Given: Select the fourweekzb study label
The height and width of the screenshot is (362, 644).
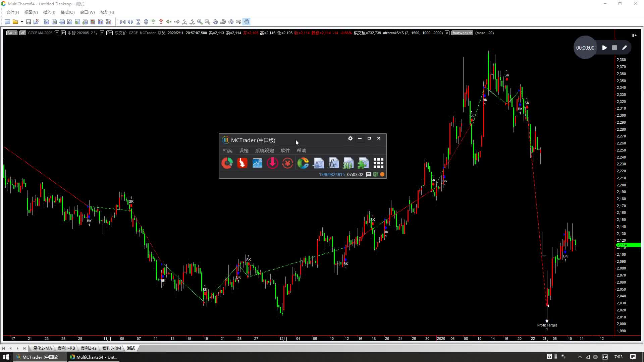Looking at the screenshot, I should (462, 33).
